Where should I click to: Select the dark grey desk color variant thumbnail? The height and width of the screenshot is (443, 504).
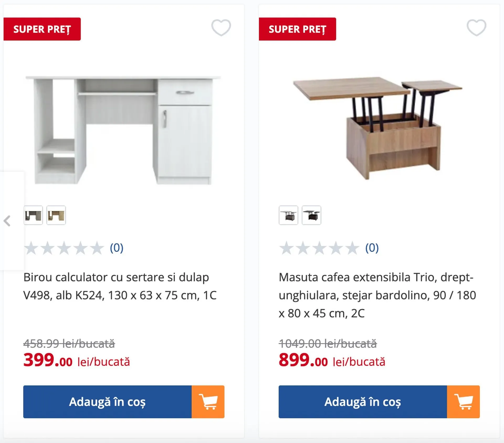(33, 215)
